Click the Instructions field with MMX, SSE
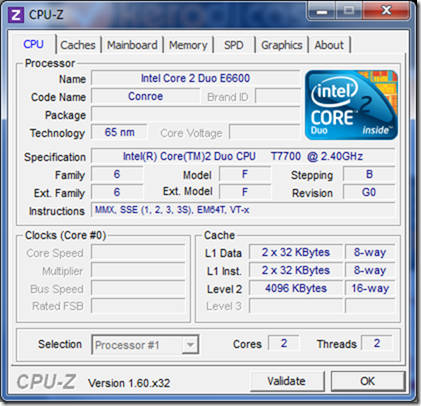 coord(243,210)
